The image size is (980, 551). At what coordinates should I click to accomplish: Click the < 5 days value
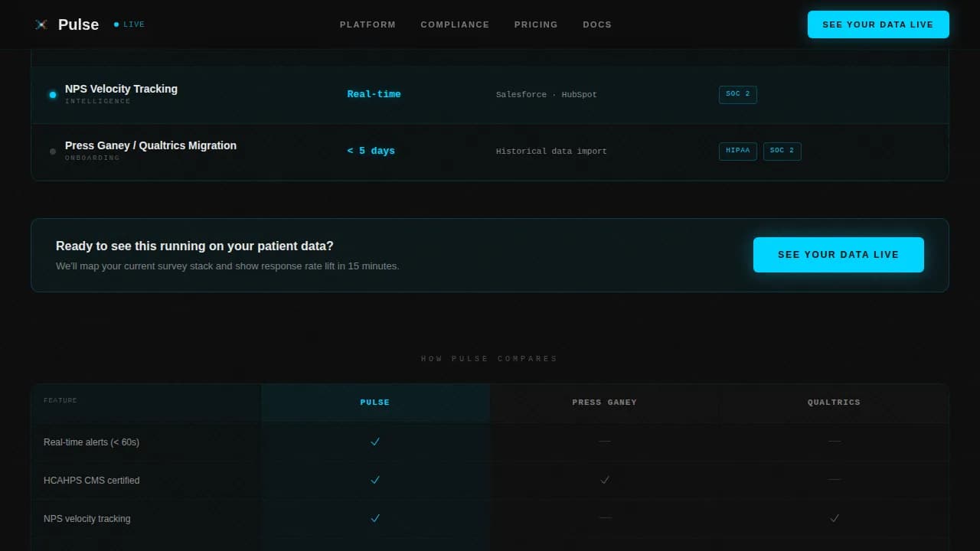371,151
